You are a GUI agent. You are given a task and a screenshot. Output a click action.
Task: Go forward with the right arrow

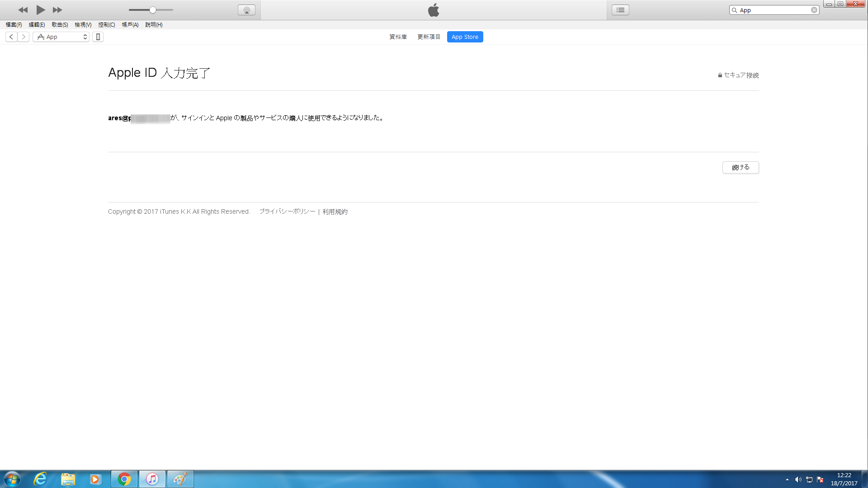click(24, 37)
